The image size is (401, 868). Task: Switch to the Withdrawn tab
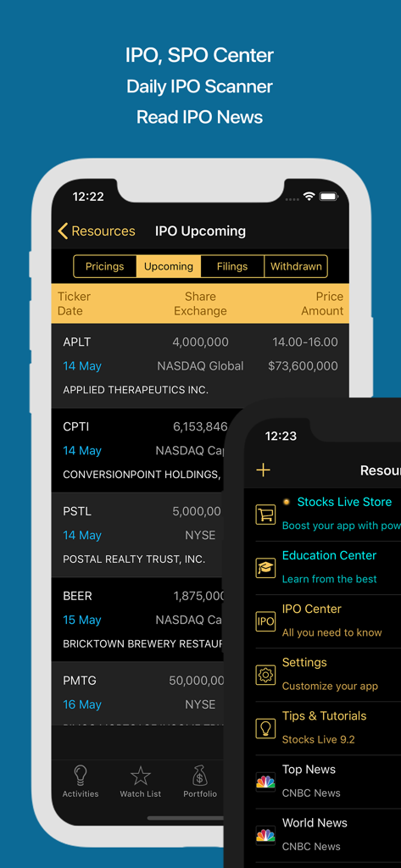[296, 266]
